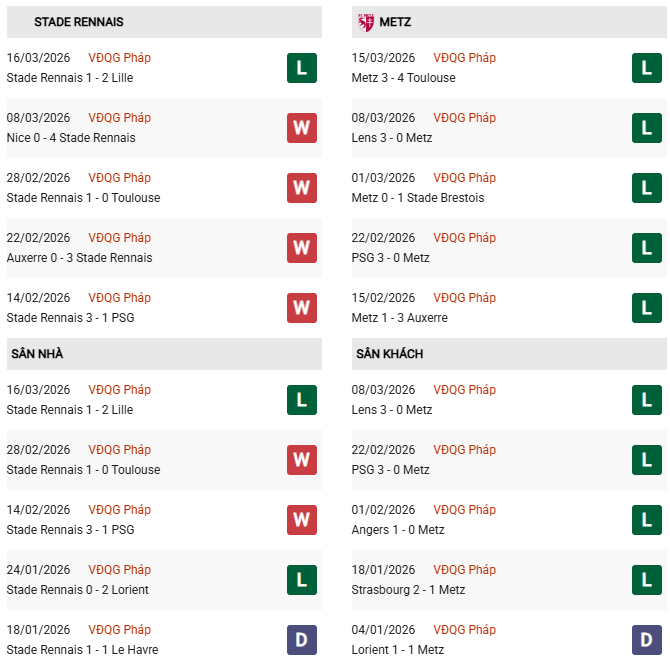This screenshot has height=669, width=670.
Task: Open VĐQG Pháp link dated 15/03/2026
Action: [x=464, y=58]
